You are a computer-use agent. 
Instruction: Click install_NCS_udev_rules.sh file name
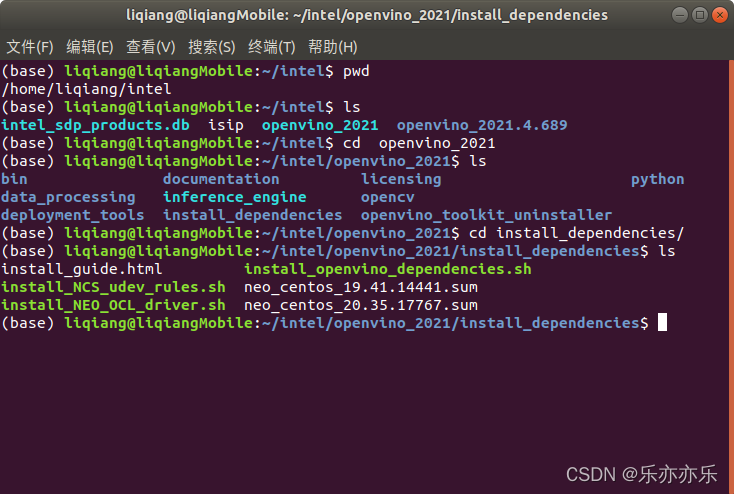(x=113, y=287)
